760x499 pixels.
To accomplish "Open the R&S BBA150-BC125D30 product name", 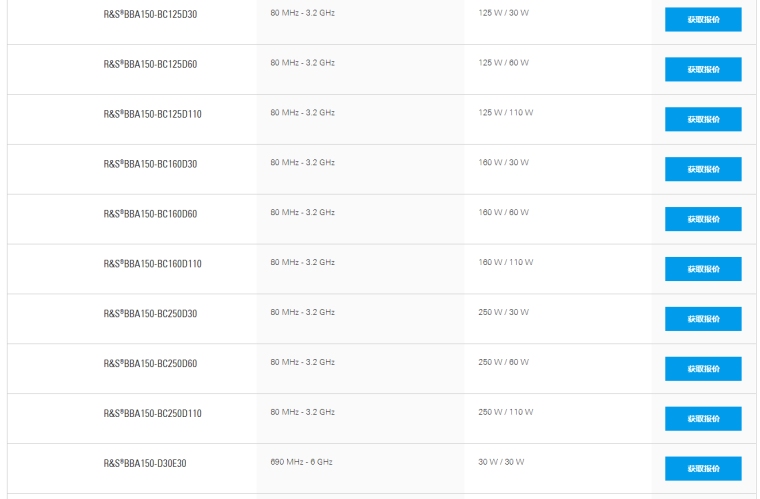I will (150, 14).
